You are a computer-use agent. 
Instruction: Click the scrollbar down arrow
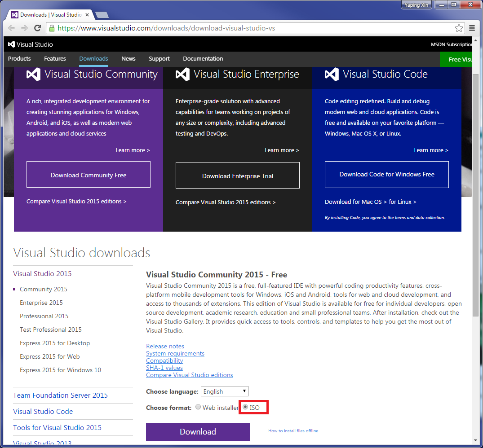[475, 441]
